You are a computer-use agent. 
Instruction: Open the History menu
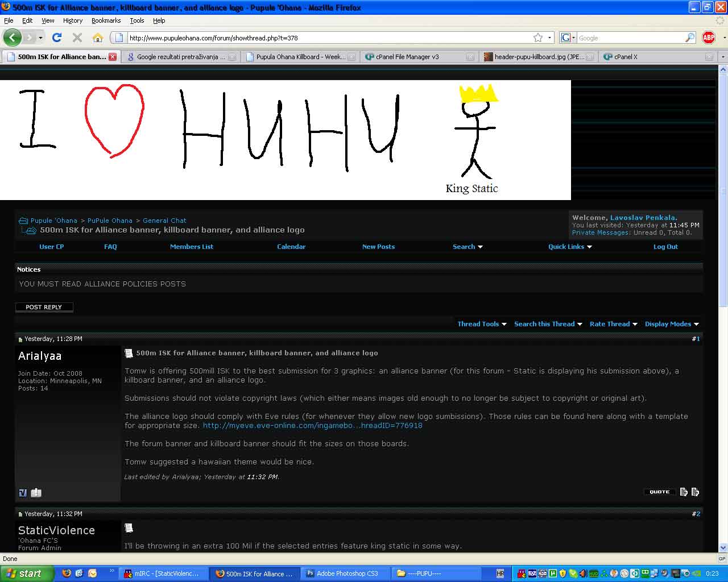73,20
